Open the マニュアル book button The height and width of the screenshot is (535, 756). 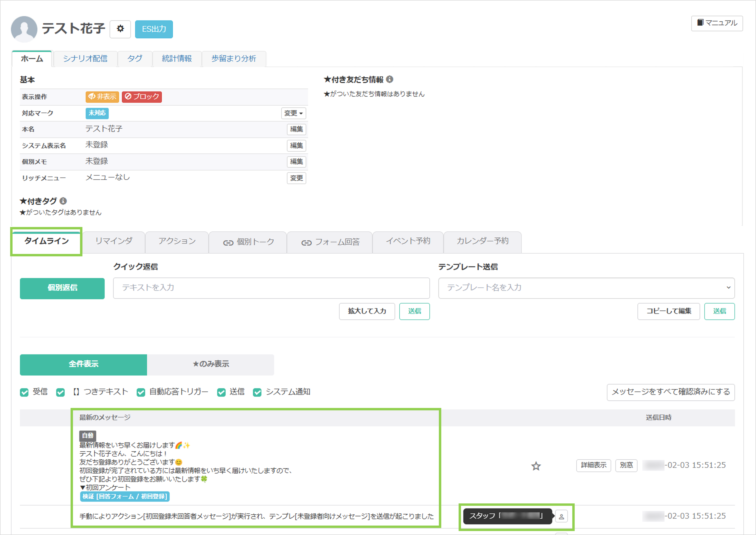(x=717, y=23)
